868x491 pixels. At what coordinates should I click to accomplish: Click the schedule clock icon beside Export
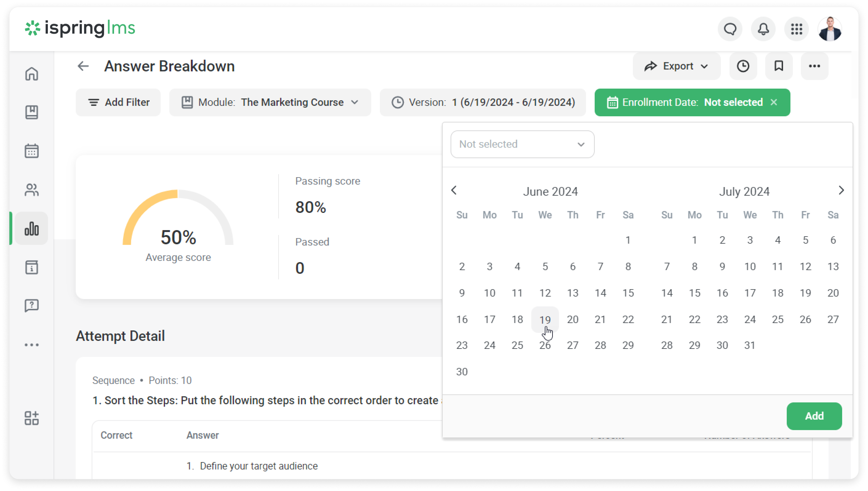tap(743, 66)
